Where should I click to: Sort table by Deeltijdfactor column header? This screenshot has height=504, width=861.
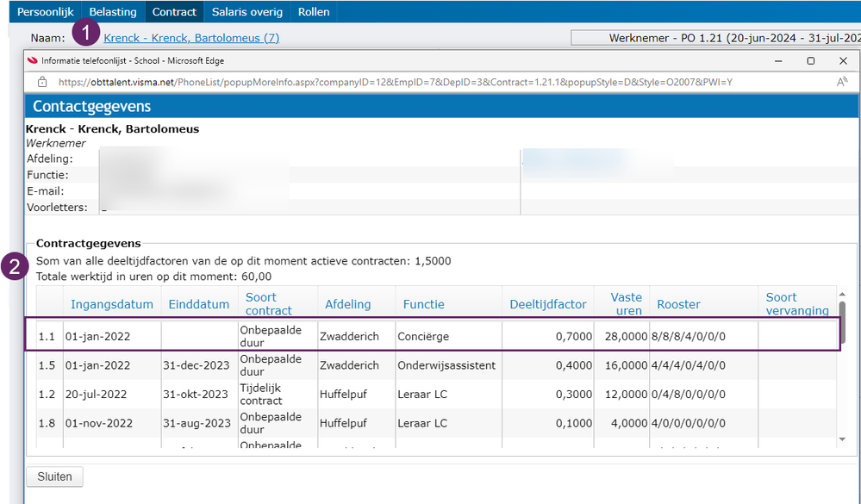click(548, 304)
